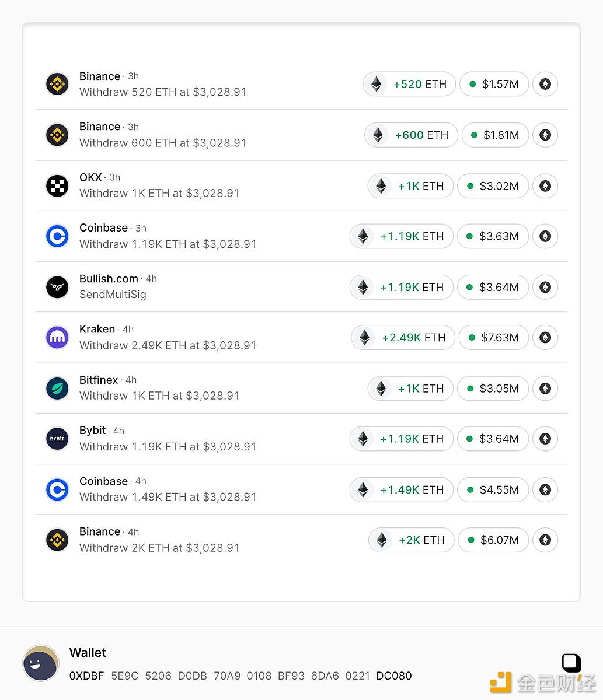Click the Bullish.com logo icon

coord(57,287)
